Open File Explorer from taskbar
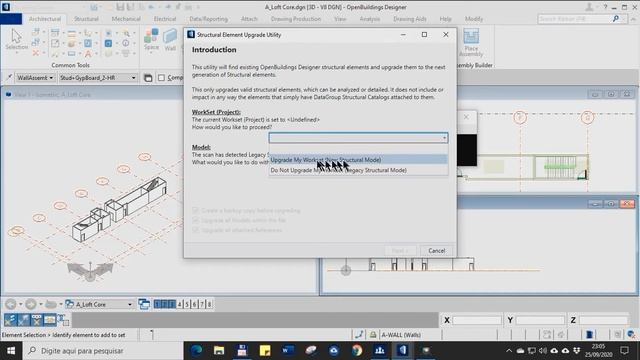The width and height of the screenshot is (640, 360). 219,351
